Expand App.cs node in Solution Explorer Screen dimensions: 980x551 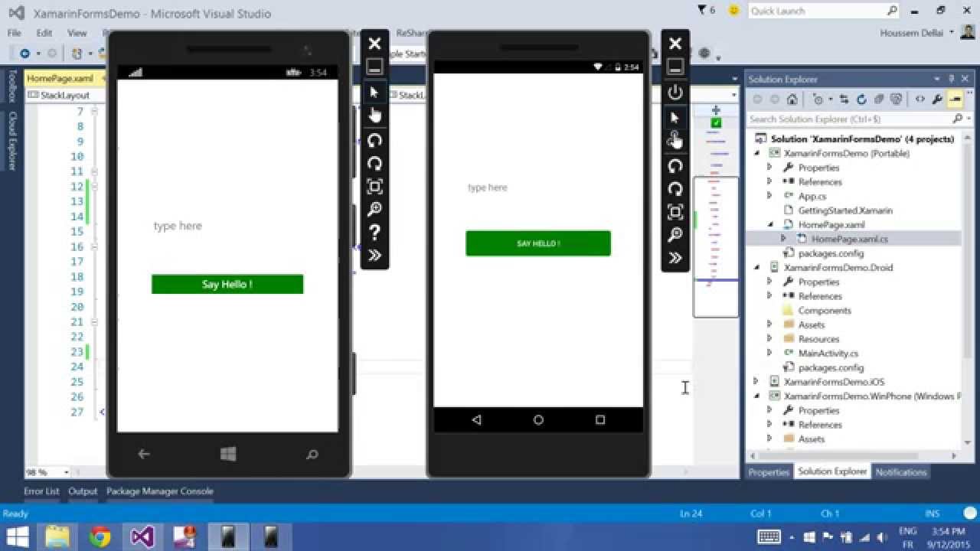pyautogui.click(x=769, y=196)
